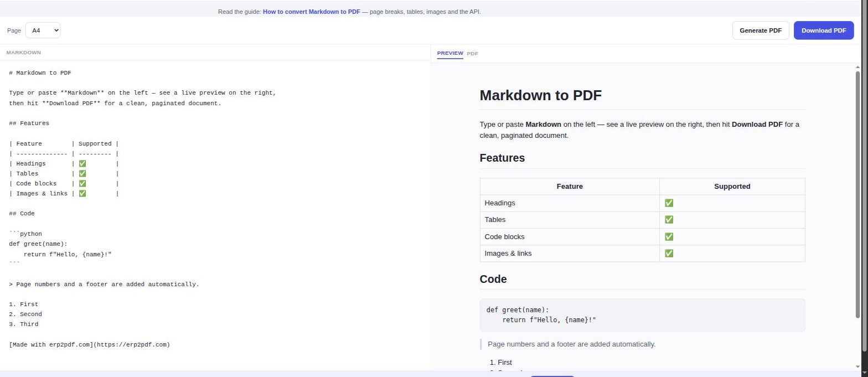868x377 pixels.
Task: Click the preview pane vertical scrollbar
Action: coord(858,194)
